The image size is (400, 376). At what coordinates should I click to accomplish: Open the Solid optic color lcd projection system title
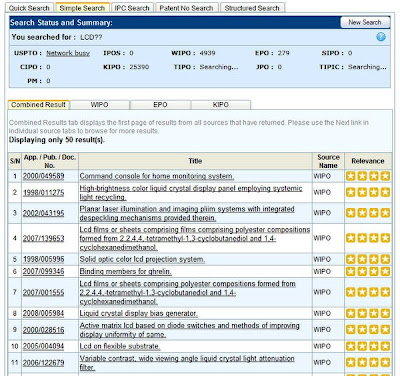pyautogui.click(x=142, y=259)
